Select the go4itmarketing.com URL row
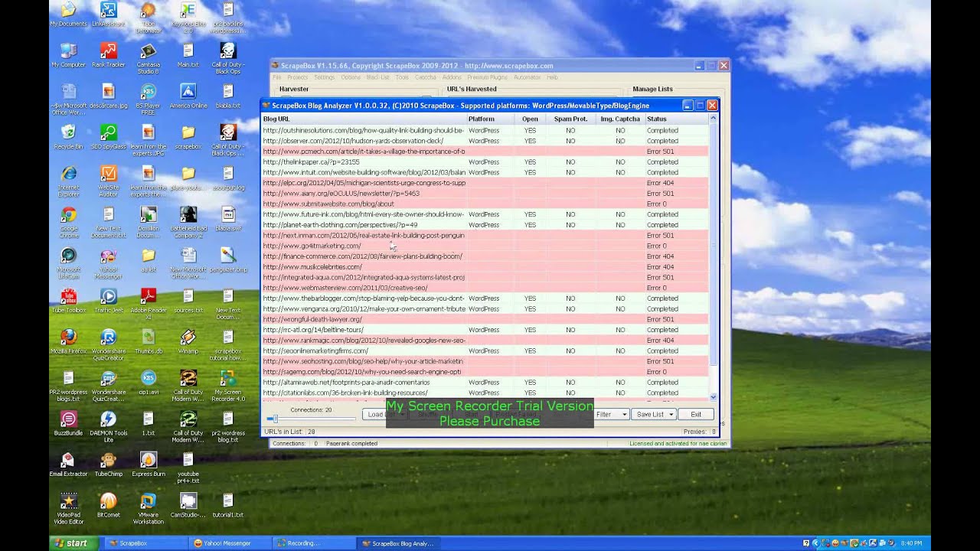980x551 pixels. [x=485, y=246]
